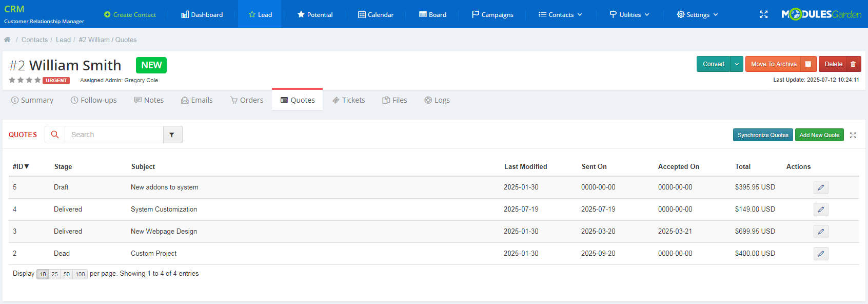This screenshot has width=868, height=304.
Task: Switch to the Notes tab
Action: pyautogui.click(x=149, y=100)
